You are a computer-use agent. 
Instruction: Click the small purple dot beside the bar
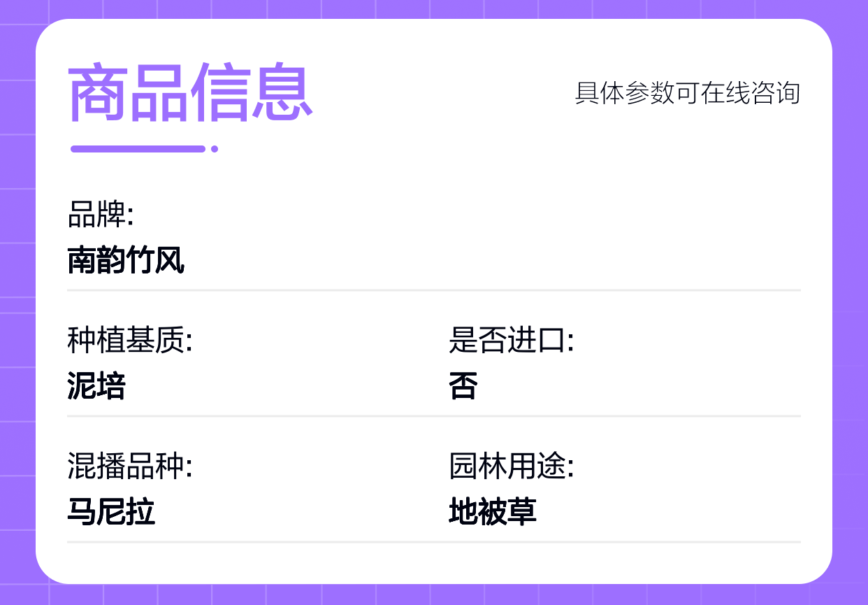point(215,149)
